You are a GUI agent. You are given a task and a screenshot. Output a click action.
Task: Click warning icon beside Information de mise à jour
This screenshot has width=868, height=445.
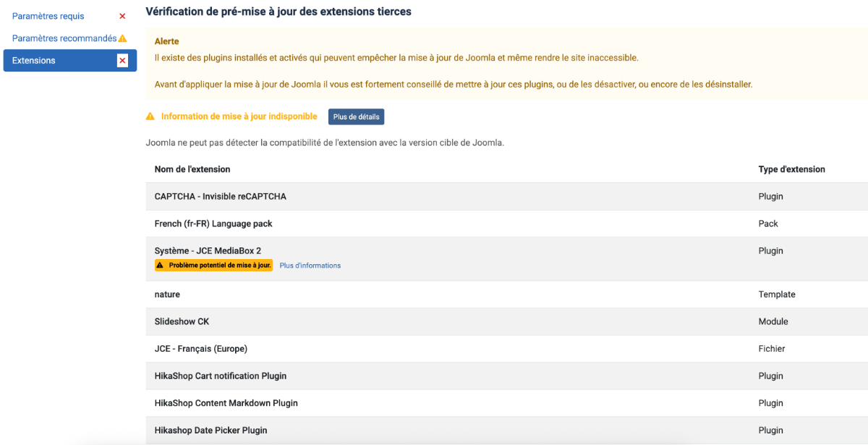[150, 116]
